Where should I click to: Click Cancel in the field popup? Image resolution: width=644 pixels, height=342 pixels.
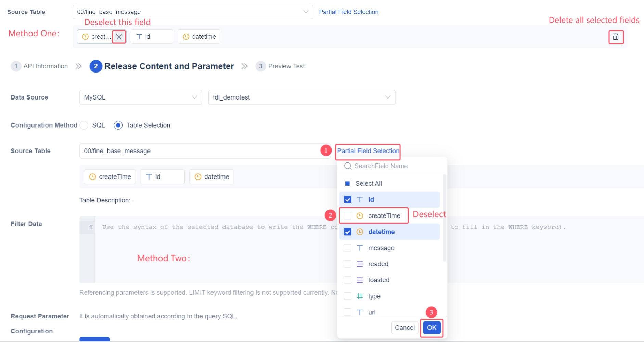tap(405, 328)
